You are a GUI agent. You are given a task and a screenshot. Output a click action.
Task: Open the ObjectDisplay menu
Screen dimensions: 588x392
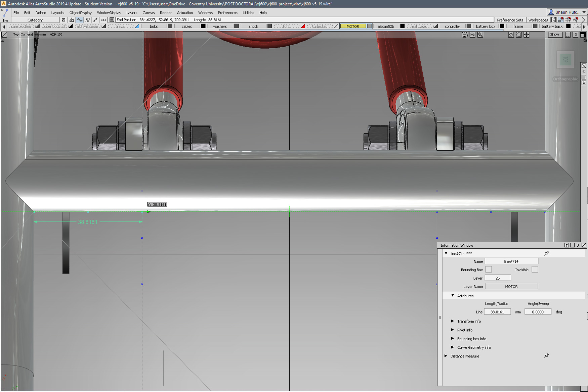(80, 13)
